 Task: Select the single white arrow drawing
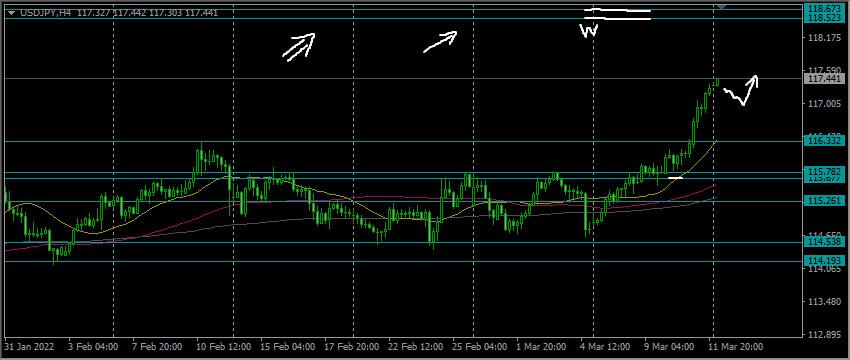tap(440, 42)
